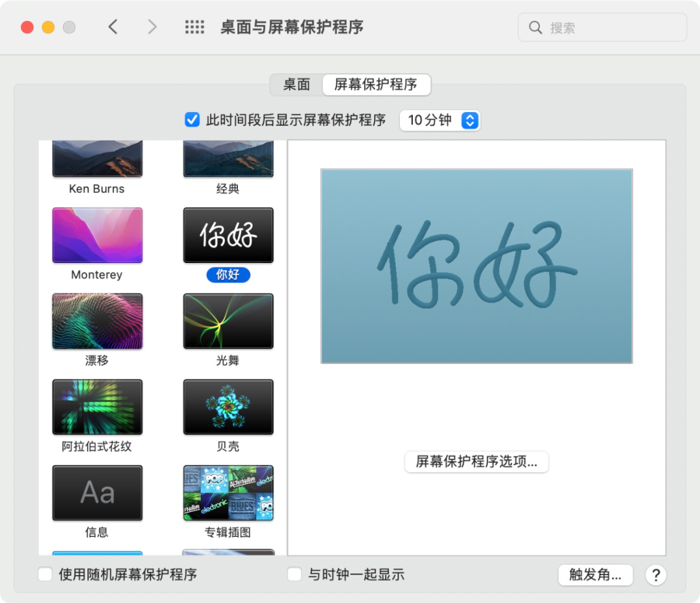Open the 屏幕保护程序 tab
The width and height of the screenshot is (700, 603).
click(376, 84)
